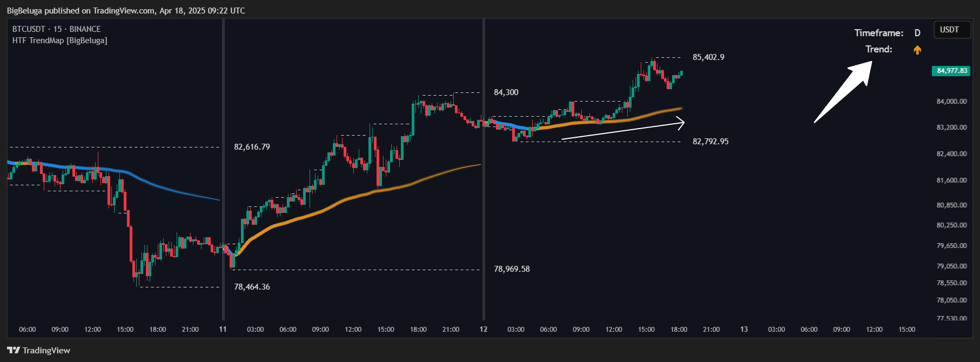Screen dimensions: 980x362
Task: Open the USDT currency selector
Action: pos(952,30)
